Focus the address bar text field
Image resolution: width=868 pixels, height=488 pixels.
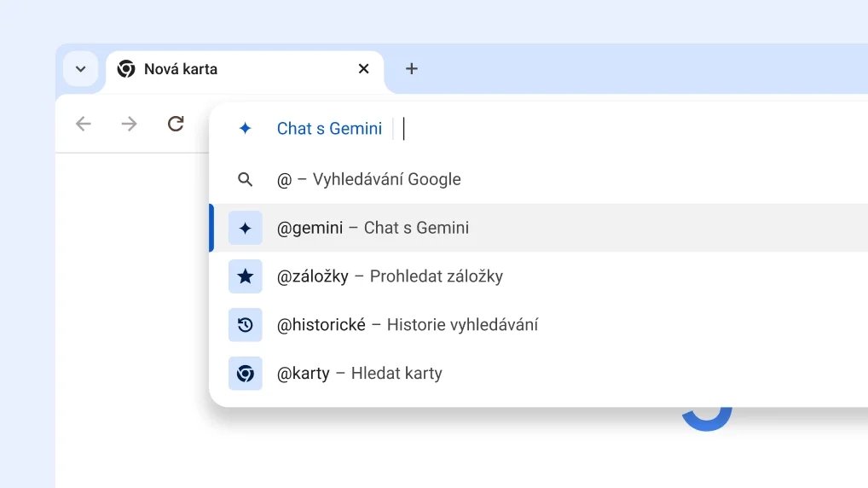[597, 129]
